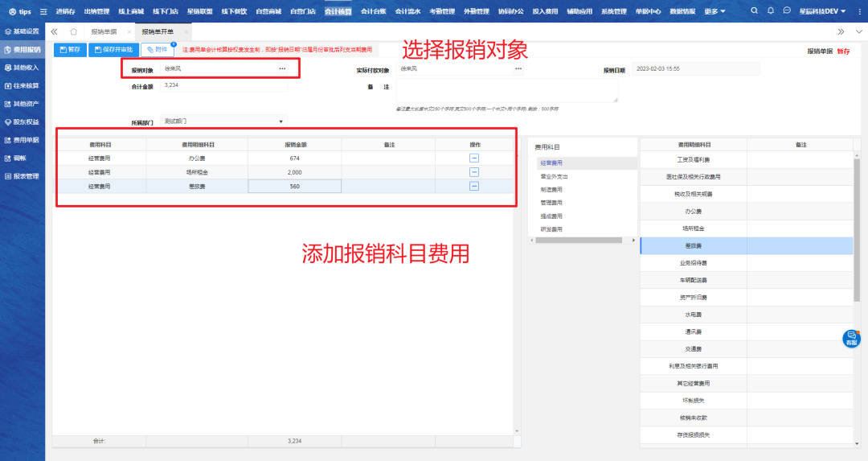Image resolution: width=868 pixels, height=461 pixels.
Task: Go to home tab via house icon
Action: [x=73, y=31]
